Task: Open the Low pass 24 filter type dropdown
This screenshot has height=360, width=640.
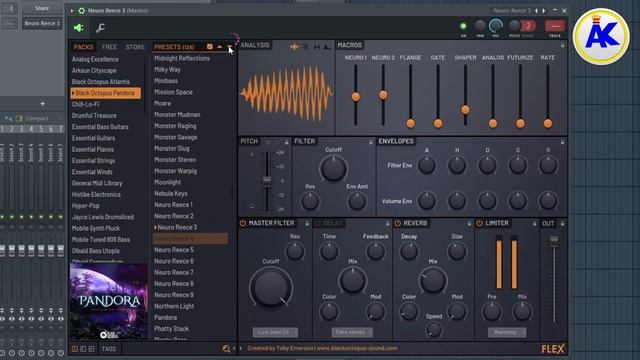Action: click(x=275, y=332)
